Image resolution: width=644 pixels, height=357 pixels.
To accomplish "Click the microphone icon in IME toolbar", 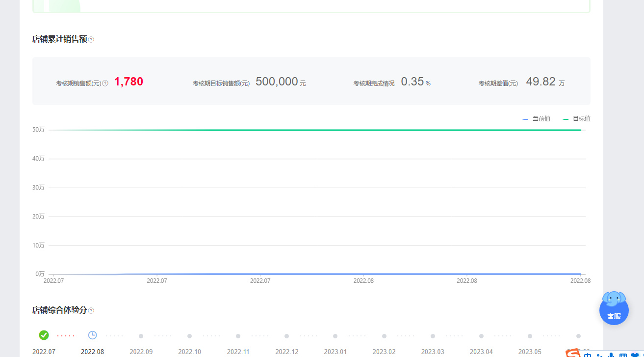I will [611, 355].
